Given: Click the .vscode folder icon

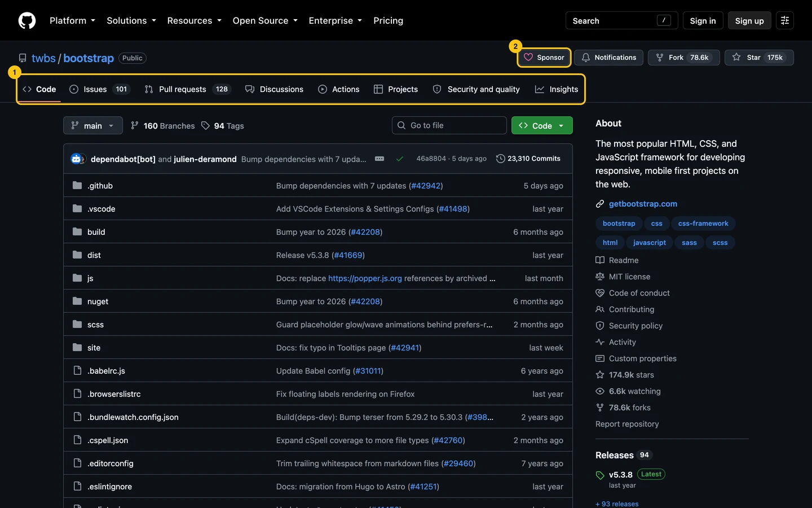Looking at the screenshot, I should point(77,209).
